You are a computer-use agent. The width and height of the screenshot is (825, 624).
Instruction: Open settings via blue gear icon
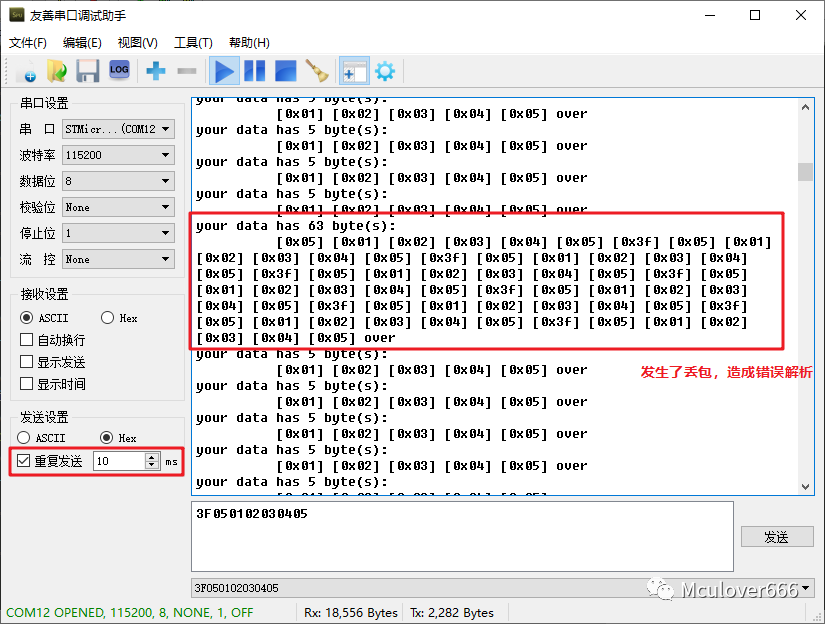point(385,71)
